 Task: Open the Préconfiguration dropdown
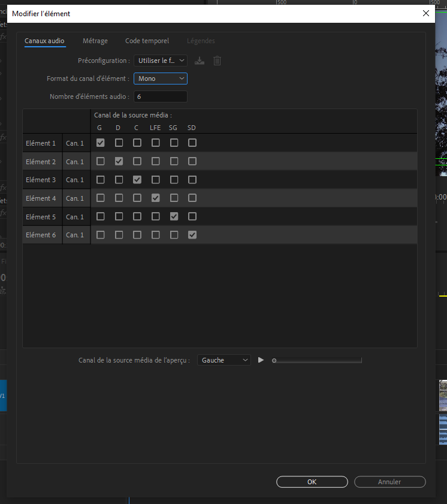pos(161,61)
